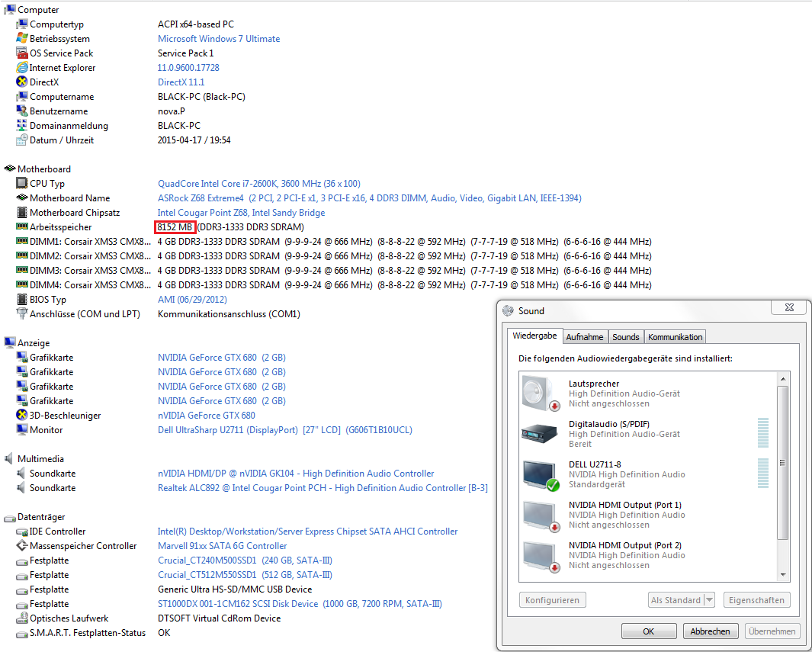Click the Digitalaudio (S/PDIF) volume level meter
812x652 pixels.
coord(762,432)
